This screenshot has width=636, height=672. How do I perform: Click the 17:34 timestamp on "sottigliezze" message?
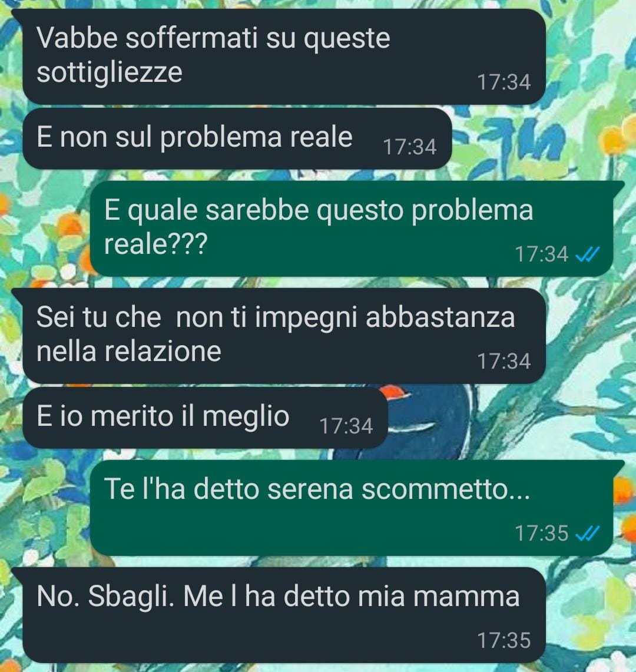(504, 82)
